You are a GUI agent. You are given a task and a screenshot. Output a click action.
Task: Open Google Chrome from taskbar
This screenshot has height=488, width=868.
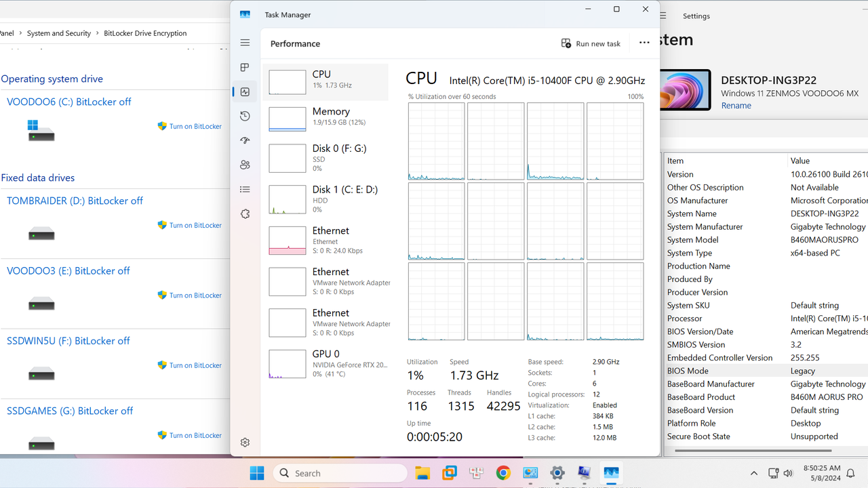(503, 473)
